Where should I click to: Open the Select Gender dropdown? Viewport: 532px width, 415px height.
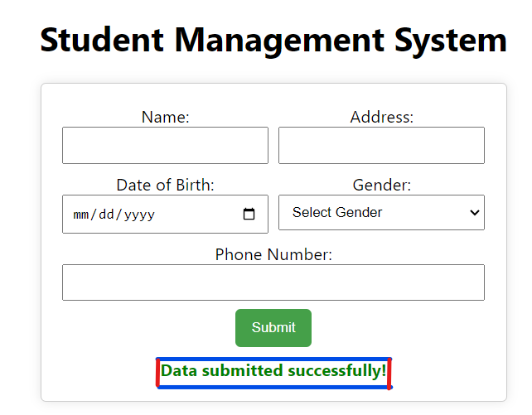[381, 213]
